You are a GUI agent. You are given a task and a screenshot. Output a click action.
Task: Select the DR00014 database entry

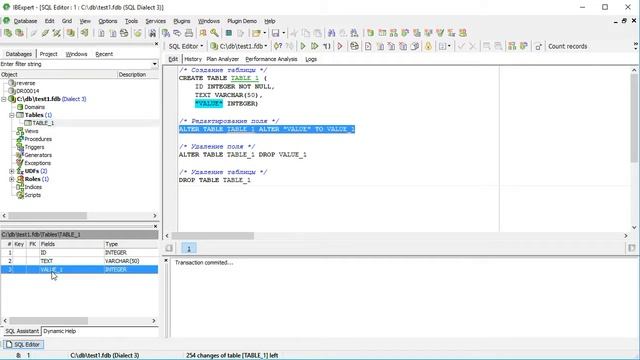(27, 91)
